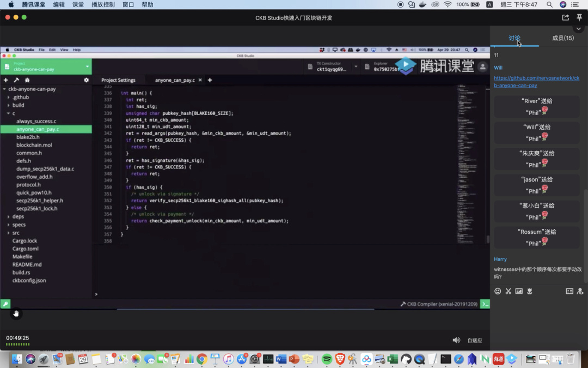
Task: Open the 自适应 quality selector
Action: (475, 341)
